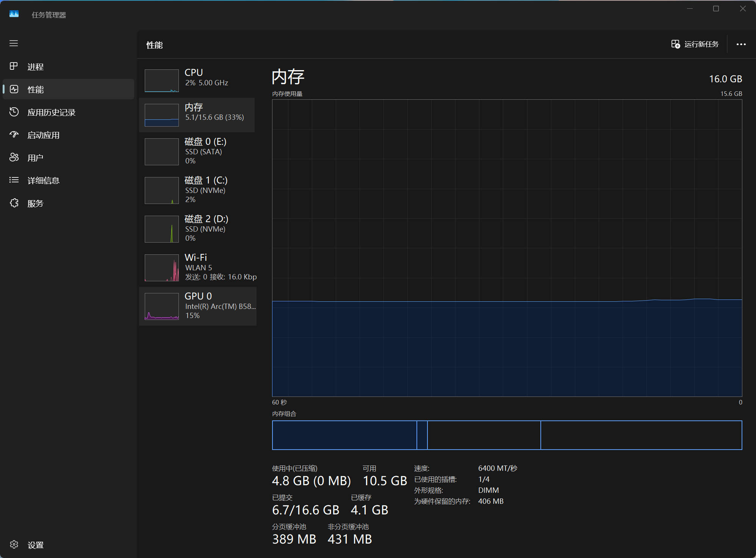The image size is (756, 558).
Task: Select GPU 0 Intel Arc entry
Action: [197, 306]
